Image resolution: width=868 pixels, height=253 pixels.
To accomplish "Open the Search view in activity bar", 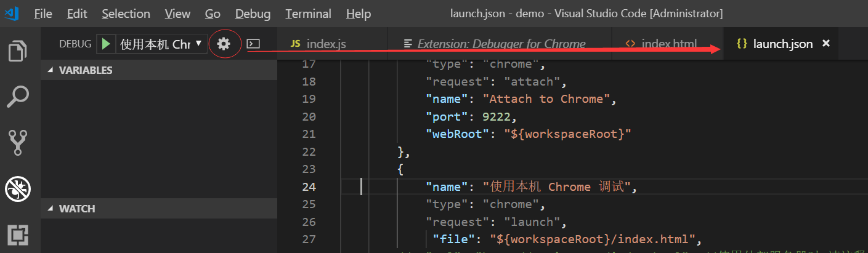I will (18, 97).
